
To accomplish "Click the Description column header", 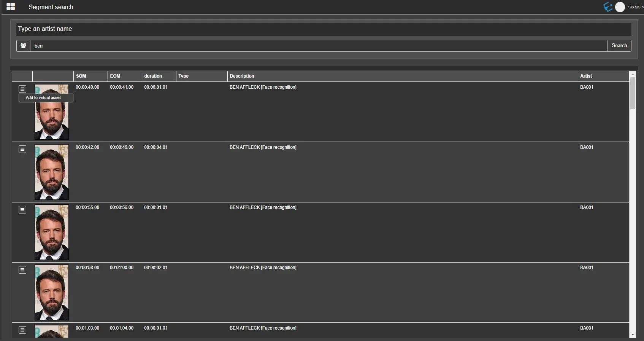I will pos(242,76).
